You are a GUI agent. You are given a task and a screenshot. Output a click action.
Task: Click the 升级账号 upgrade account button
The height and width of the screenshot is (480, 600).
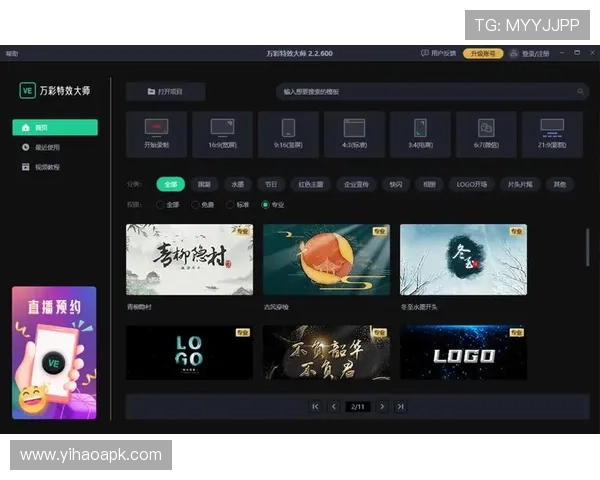pyautogui.click(x=482, y=53)
